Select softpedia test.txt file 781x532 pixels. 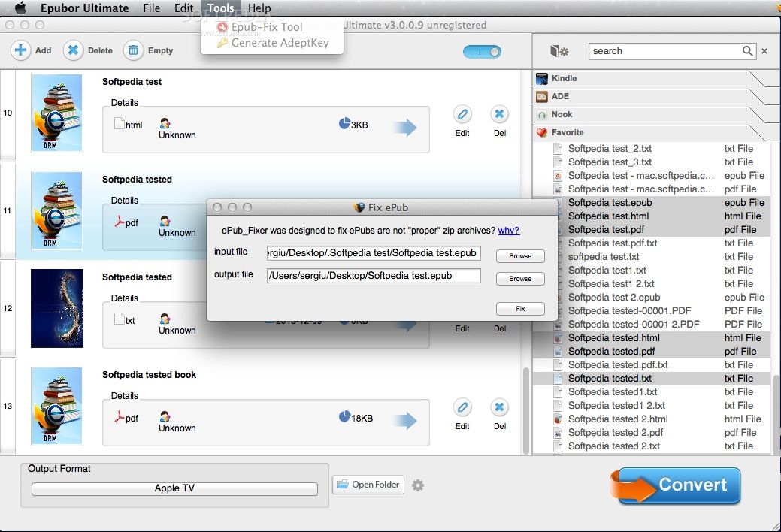coord(652,256)
